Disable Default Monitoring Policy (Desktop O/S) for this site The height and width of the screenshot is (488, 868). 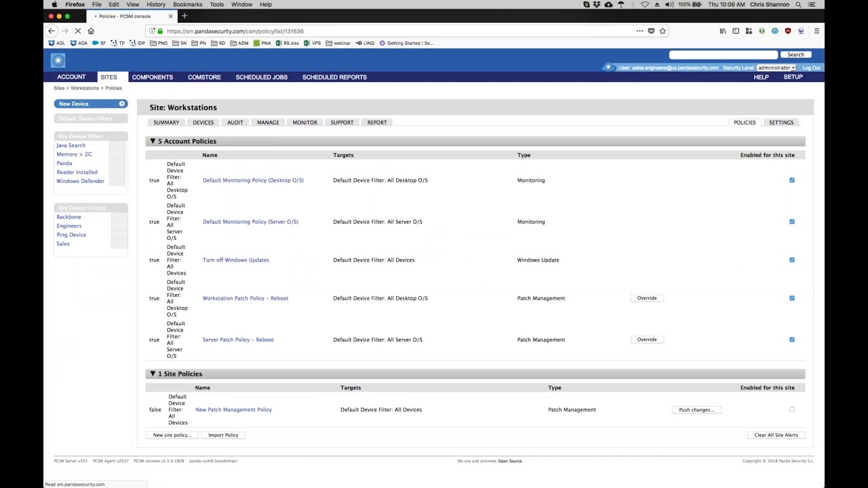[x=791, y=180]
